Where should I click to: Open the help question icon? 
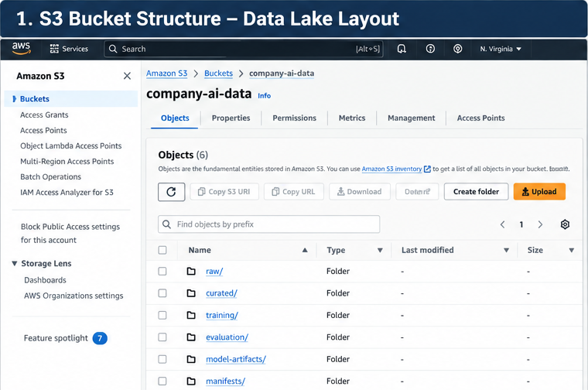pyautogui.click(x=430, y=49)
